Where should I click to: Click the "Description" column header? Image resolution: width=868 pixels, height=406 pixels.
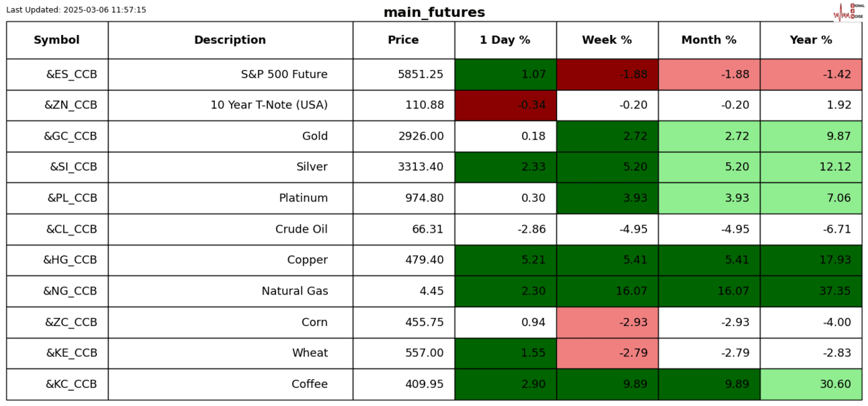230,40
